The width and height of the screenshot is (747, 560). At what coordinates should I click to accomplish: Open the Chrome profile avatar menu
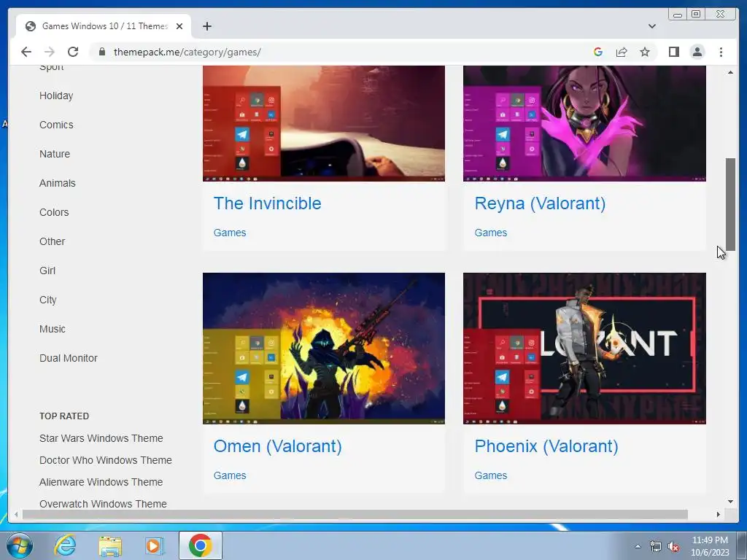[x=697, y=52]
